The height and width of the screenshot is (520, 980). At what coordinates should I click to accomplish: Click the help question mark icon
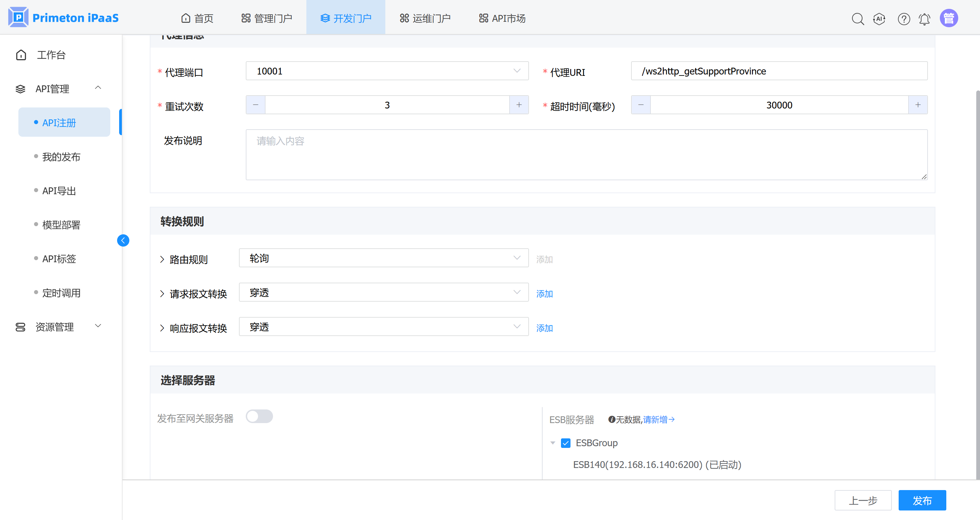tap(903, 19)
